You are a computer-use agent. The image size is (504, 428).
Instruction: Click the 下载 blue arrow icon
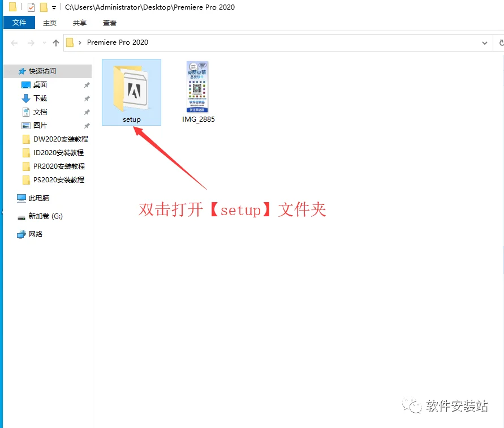click(25, 99)
